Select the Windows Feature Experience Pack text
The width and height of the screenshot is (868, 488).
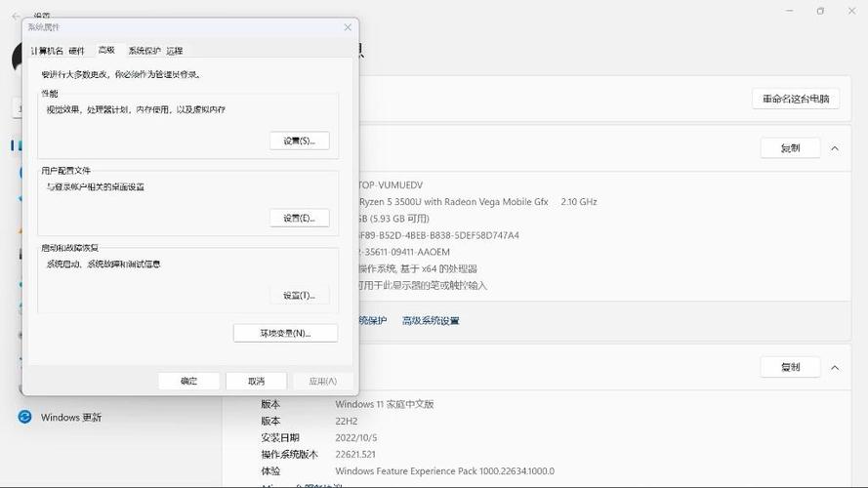coord(444,470)
